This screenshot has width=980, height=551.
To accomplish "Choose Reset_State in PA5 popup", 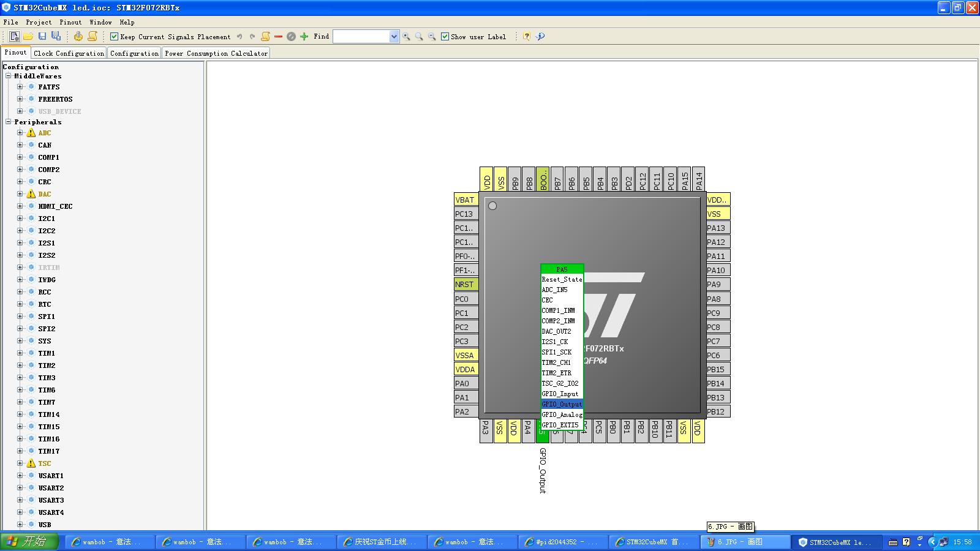I will (562, 279).
